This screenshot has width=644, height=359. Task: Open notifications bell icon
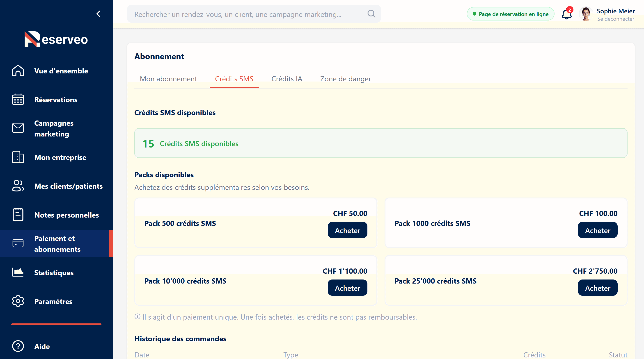coord(567,14)
